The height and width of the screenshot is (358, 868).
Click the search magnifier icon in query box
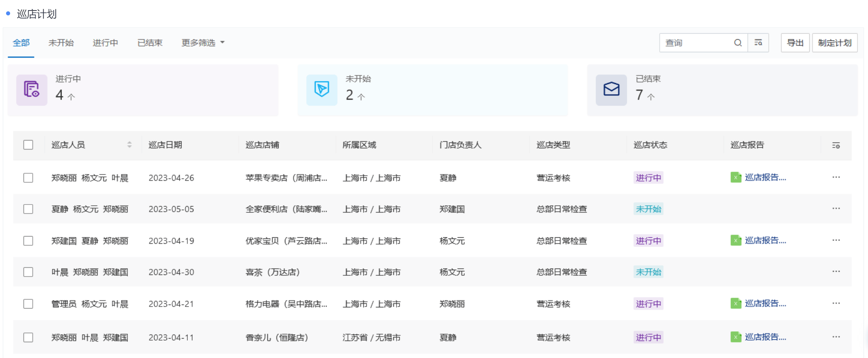click(x=738, y=43)
